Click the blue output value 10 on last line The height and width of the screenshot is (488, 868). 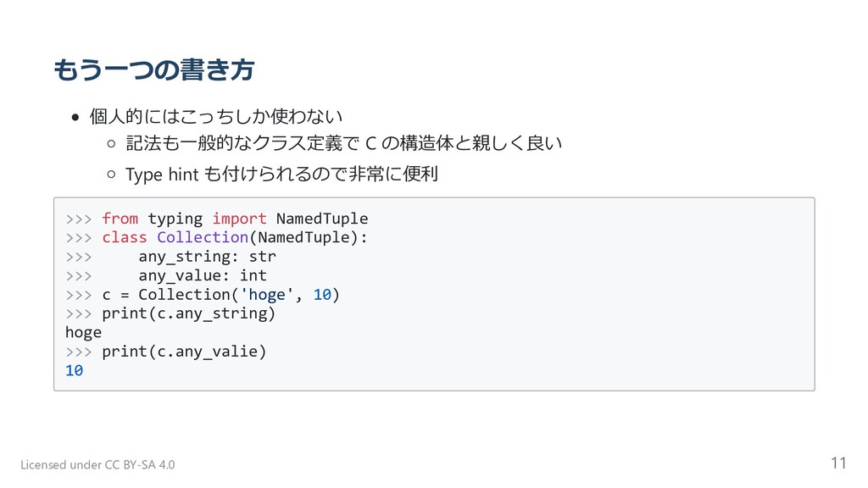pos(75,370)
